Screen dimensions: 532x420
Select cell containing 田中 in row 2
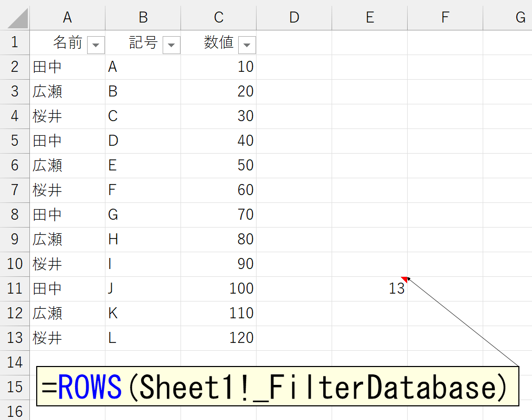[67, 67]
